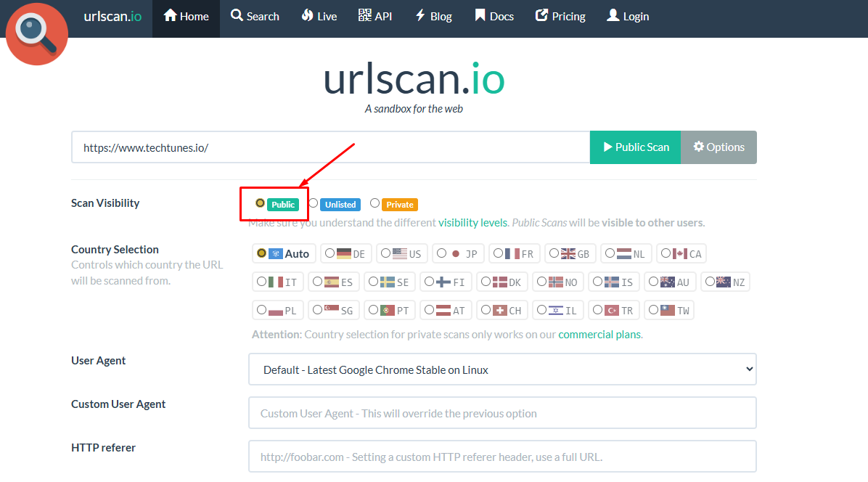Select CH country radio
Screen dimensions: 868x482
486,309
